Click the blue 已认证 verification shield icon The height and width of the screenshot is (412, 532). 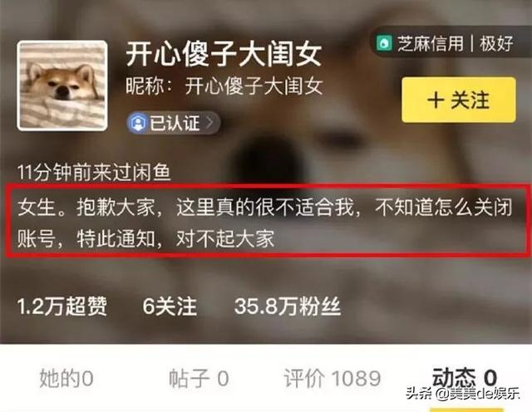point(137,122)
